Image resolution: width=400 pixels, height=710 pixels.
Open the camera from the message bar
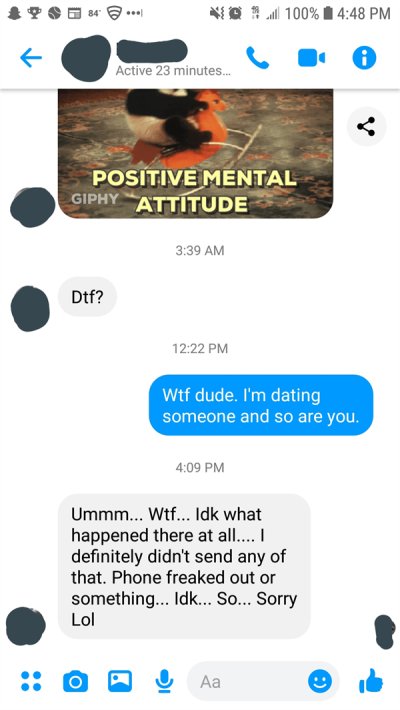click(75, 681)
